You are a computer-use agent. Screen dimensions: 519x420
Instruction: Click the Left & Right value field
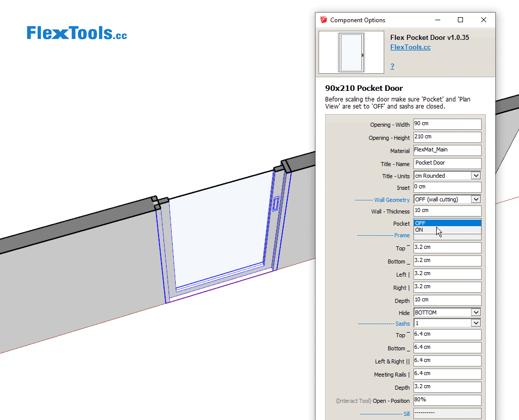coord(447,361)
